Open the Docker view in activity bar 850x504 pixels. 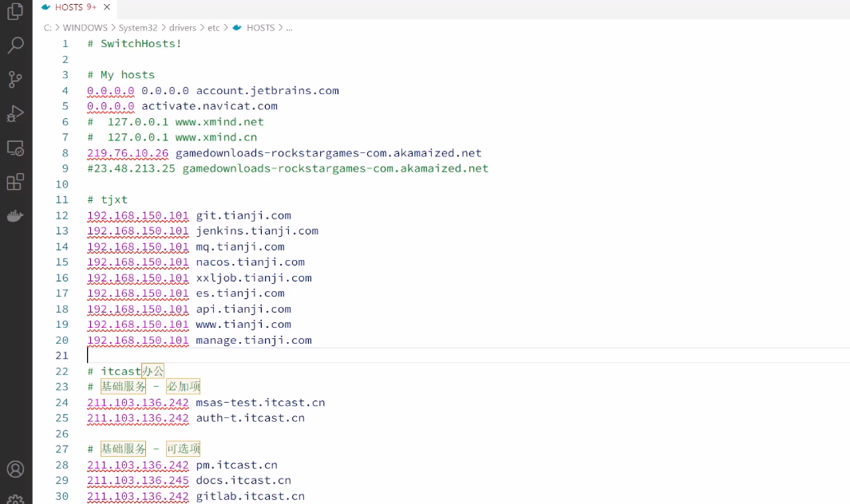15,216
